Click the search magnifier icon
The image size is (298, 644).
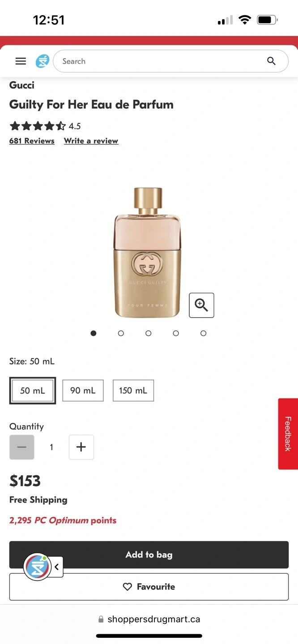point(271,61)
